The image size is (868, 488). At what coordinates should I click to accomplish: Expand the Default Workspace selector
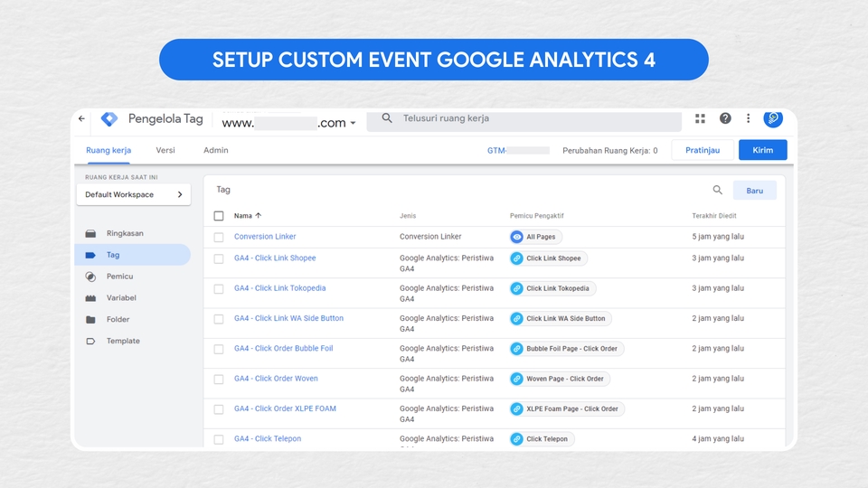coord(134,195)
